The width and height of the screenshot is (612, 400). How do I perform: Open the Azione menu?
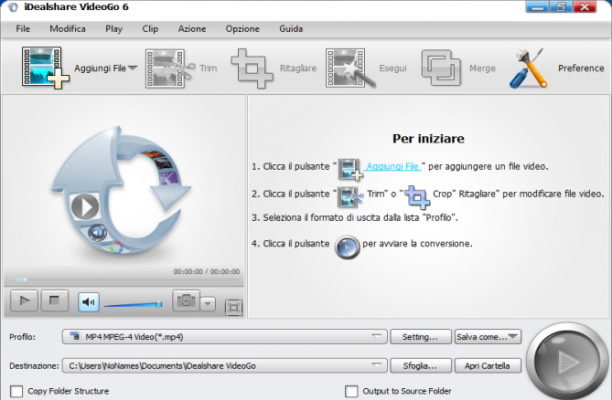[192, 29]
